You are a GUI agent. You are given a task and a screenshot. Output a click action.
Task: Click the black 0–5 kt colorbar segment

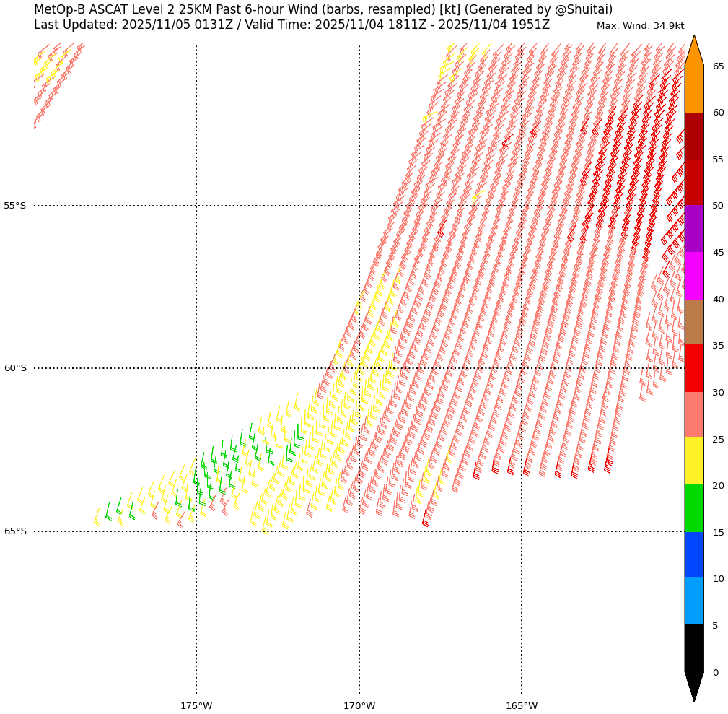(x=693, y=648)
